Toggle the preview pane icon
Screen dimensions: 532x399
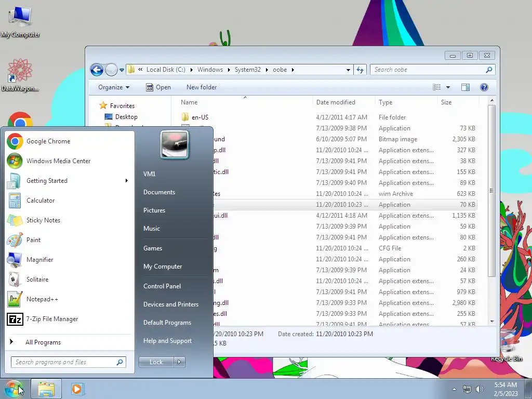[x=465, y=87]
